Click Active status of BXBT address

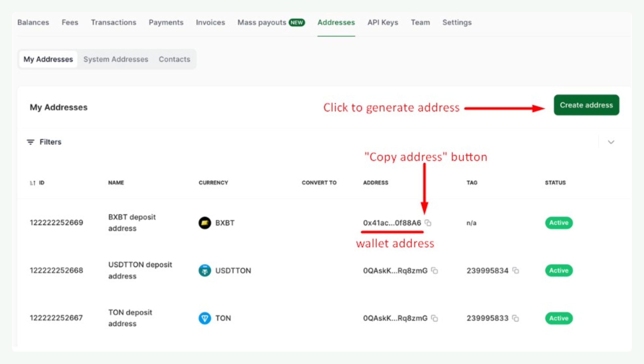(559, 223)
